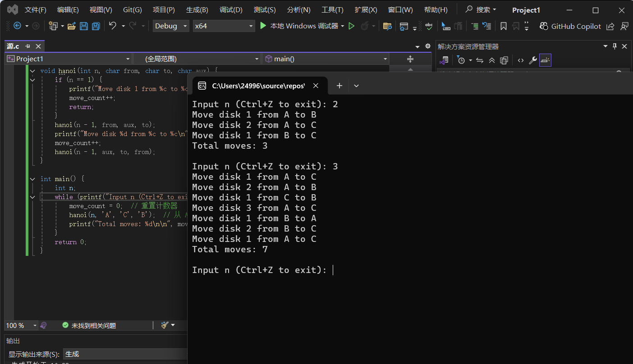Click the Undo arrow icon

[113, 26]
